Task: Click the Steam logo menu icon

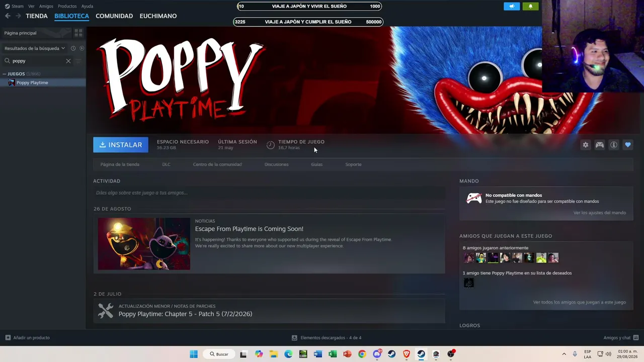Action: point(7,6)
